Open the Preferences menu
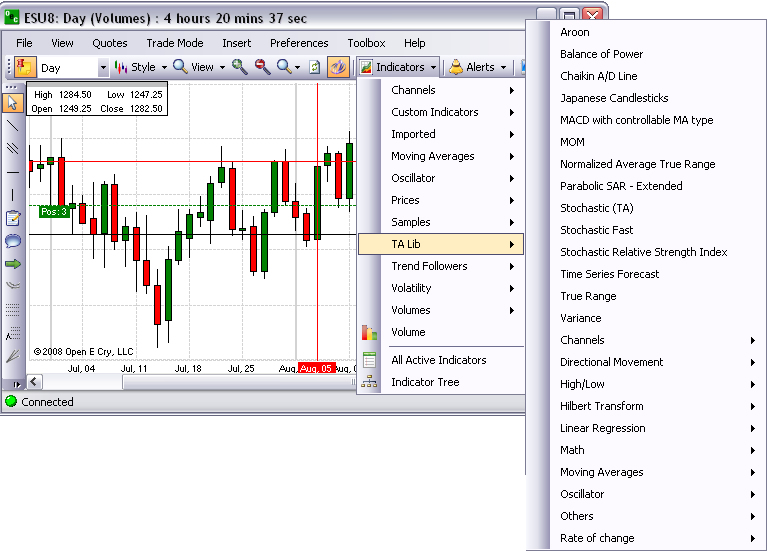 pos(299,43)
